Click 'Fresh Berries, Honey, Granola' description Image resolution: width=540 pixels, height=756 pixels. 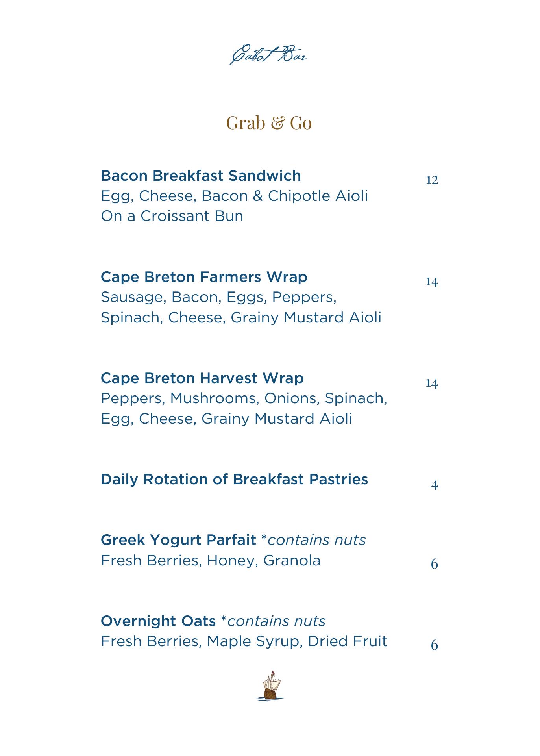(211, 560)
